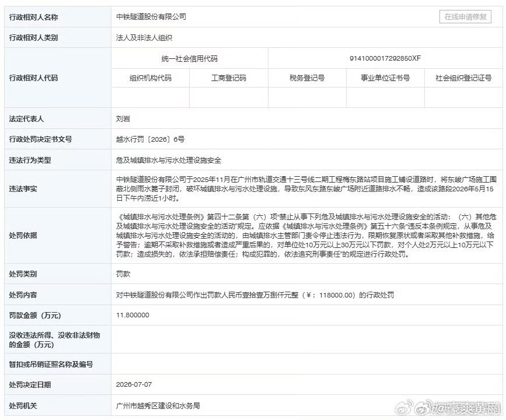Click the 行政相对人名称 label
The image size is (506, 420).
click(33, 17)
